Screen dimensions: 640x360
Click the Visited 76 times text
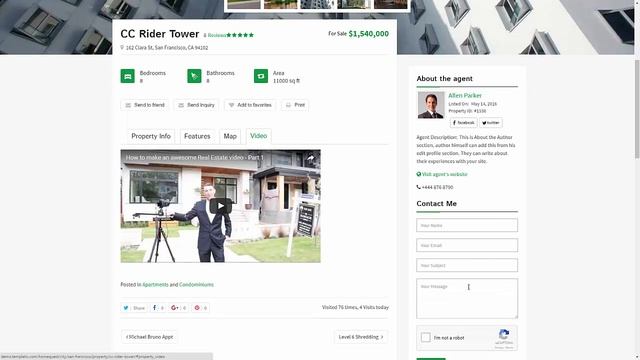click(x=355, y=307)
